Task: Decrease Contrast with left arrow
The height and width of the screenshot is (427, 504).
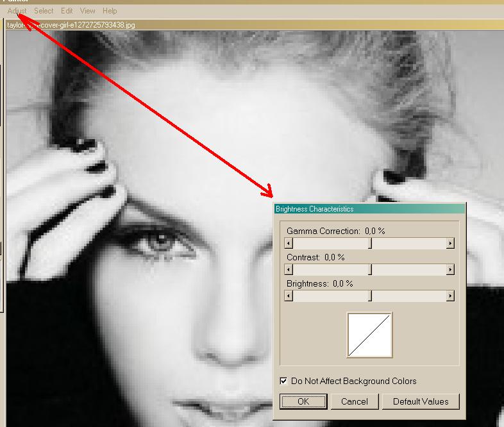Action: (289, 269)
